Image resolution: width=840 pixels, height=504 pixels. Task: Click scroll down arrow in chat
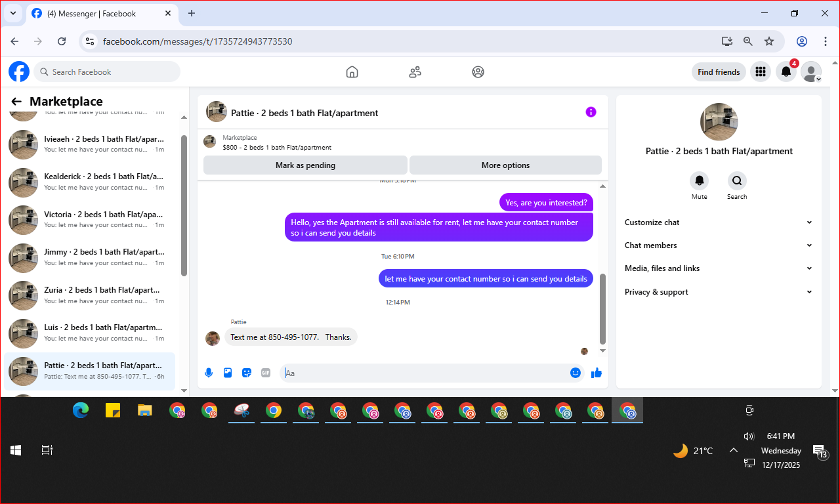(x=603, y=351)
